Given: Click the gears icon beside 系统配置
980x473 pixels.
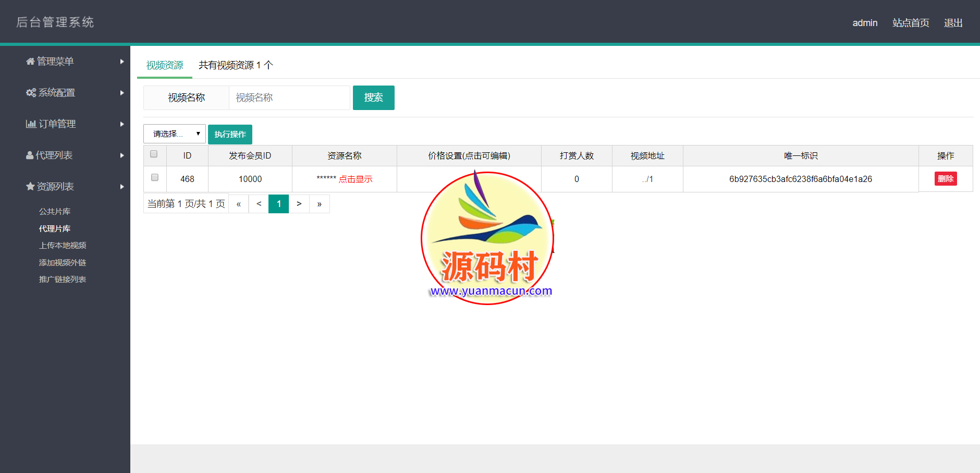Looking at the screenshot, I should click(31, 93).
